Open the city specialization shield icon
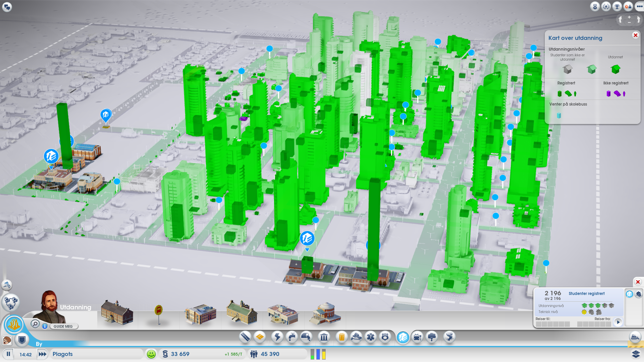 [x=22, y=341]
